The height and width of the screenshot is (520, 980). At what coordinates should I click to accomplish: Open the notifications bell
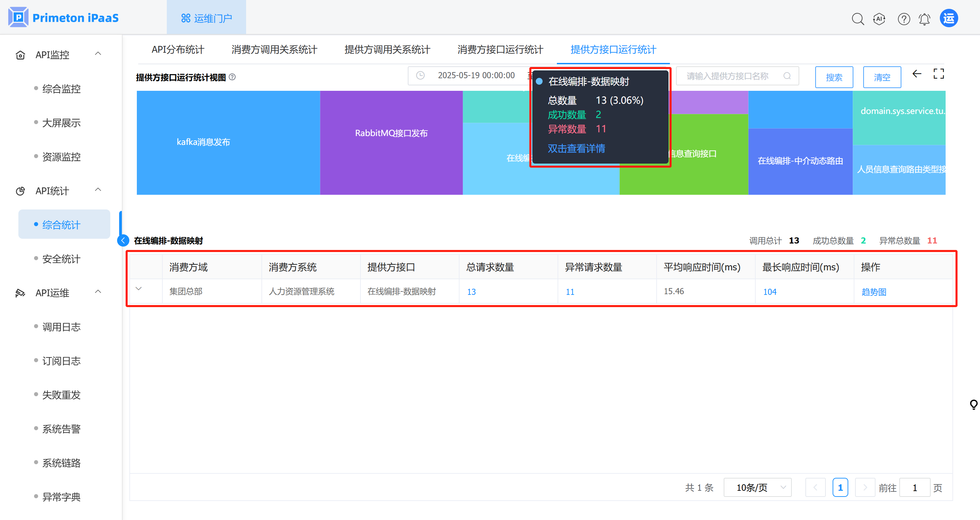925,19
